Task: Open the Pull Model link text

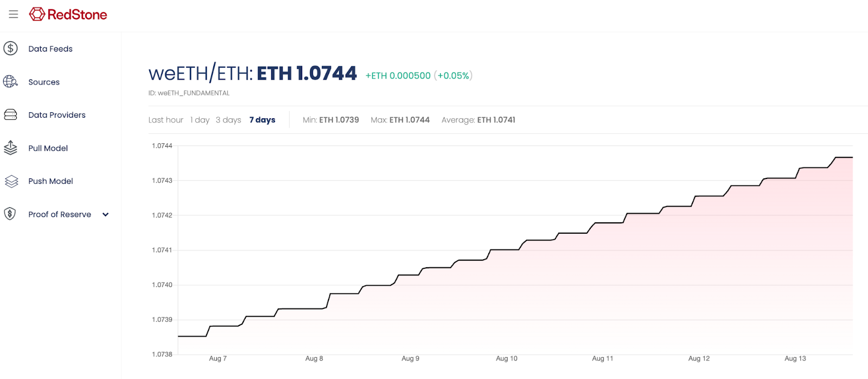Action: click(48, 149)
